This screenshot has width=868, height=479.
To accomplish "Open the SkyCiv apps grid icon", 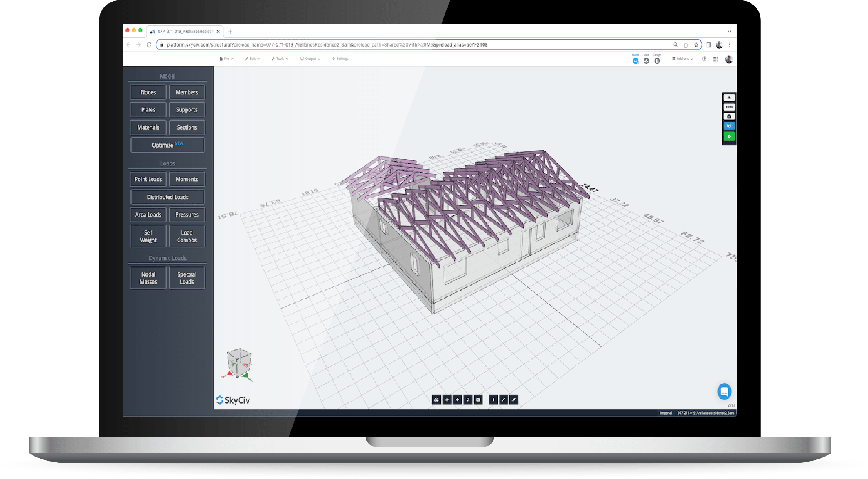I will [716, 59].
